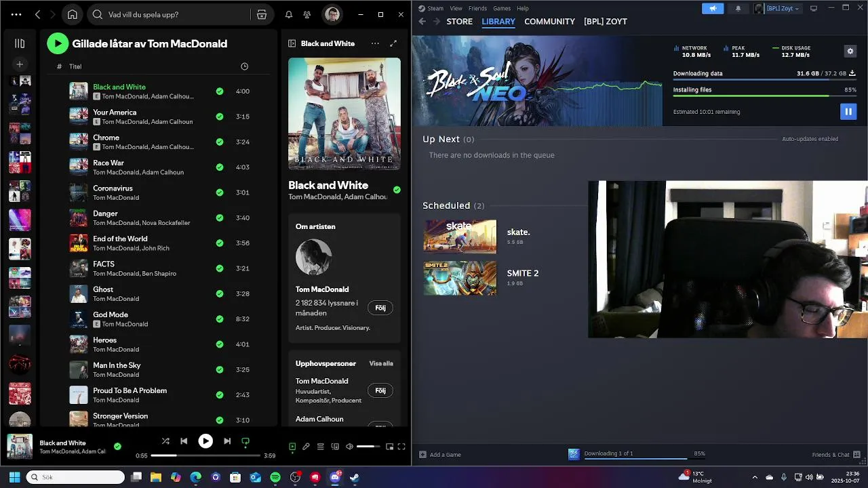This screenshot has height=488, width=868.
Task: Open [BPL] ZOYT profile tab in Steam
Action: pyautogui.click(x=606, y=22)
